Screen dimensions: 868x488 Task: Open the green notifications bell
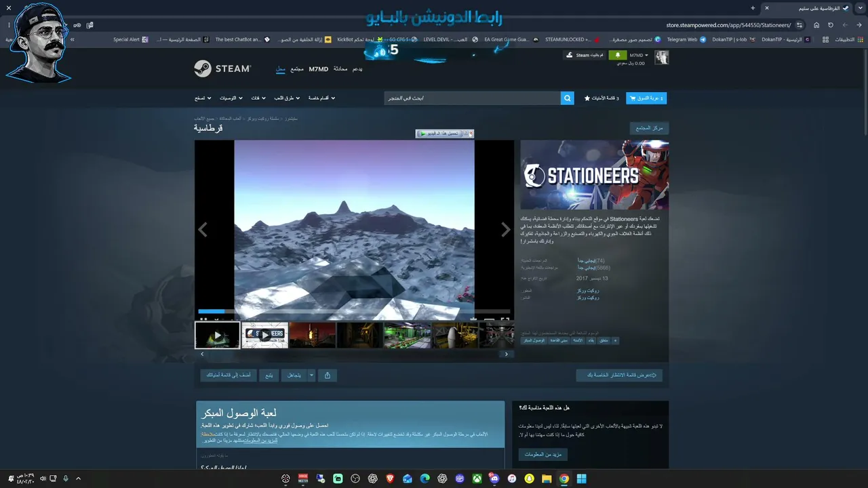(x=617, y=55)
